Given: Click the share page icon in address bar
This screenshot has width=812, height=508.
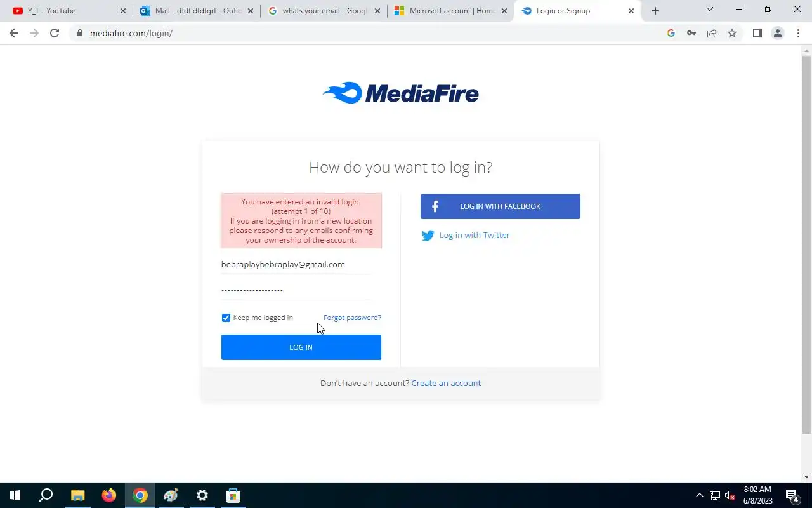Looking at the screenshot, I should pos(712,33).
